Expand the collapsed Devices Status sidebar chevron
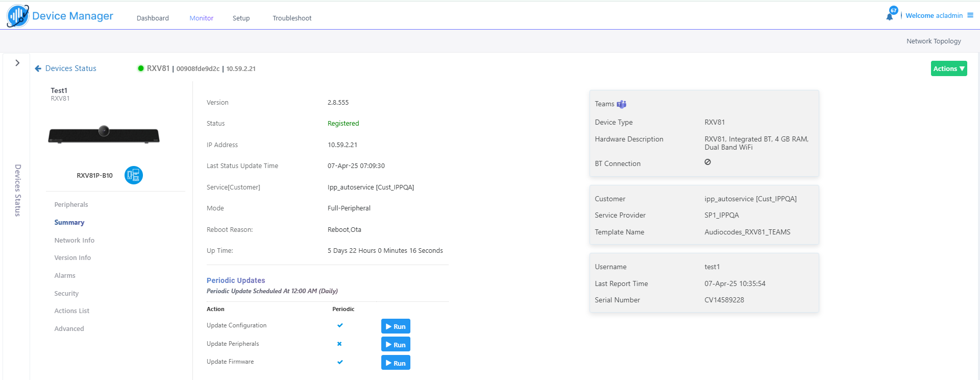 (17, 63)
